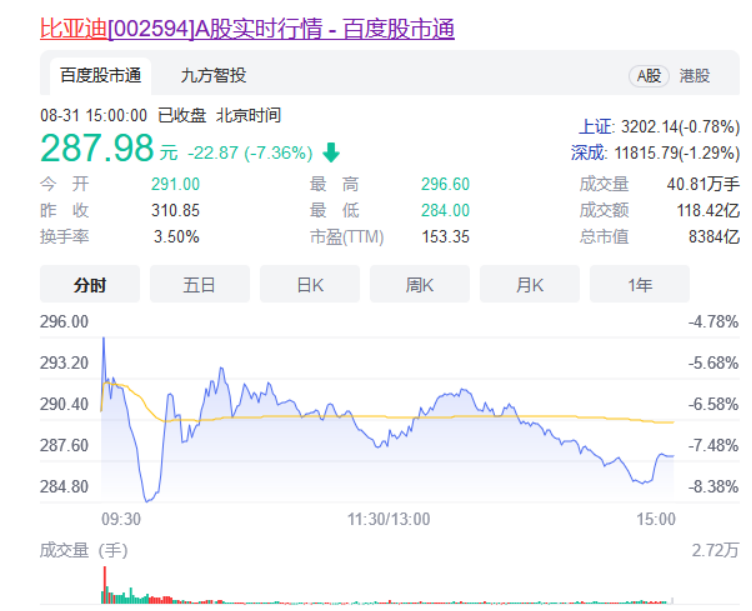Click the current price 287.98
Image resolution: width=752 pixels, height=611 pixels.
(x=97, y=148)
